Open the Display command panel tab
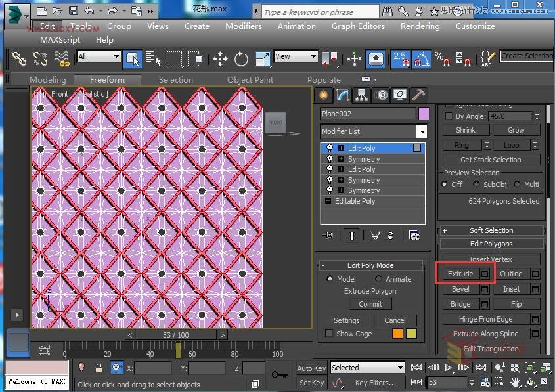Image resolution: width=555 pixels, height=392 pixels. click(x=399, y=95)
